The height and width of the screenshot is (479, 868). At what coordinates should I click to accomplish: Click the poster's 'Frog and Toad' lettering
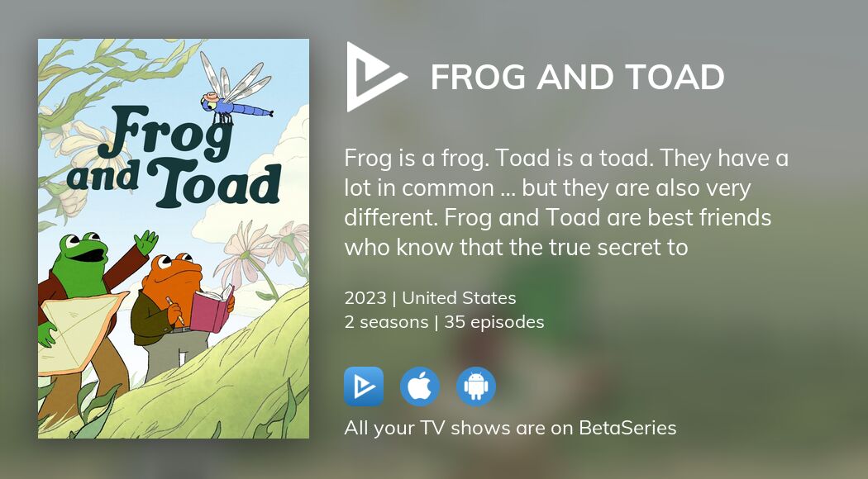click(x=174, y=157)
